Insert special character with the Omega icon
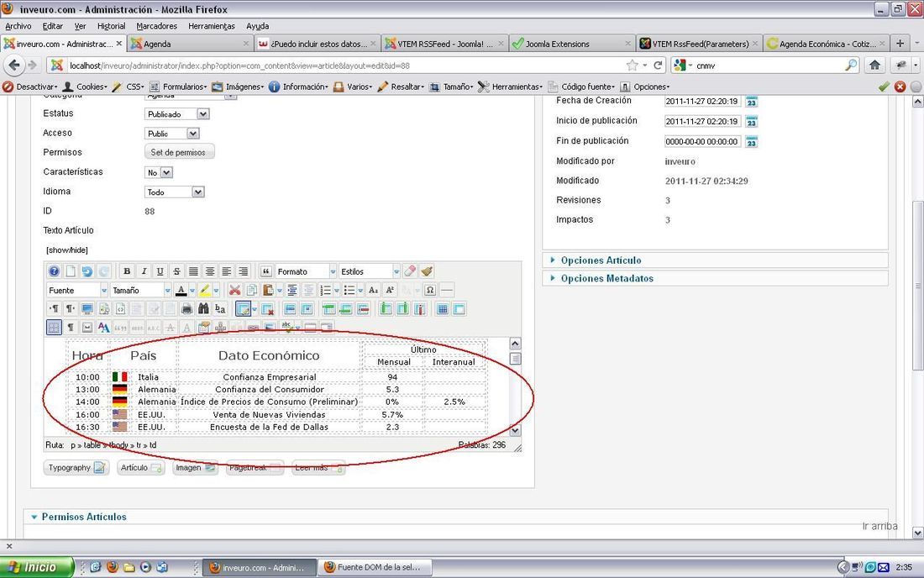 coord(430,290)
